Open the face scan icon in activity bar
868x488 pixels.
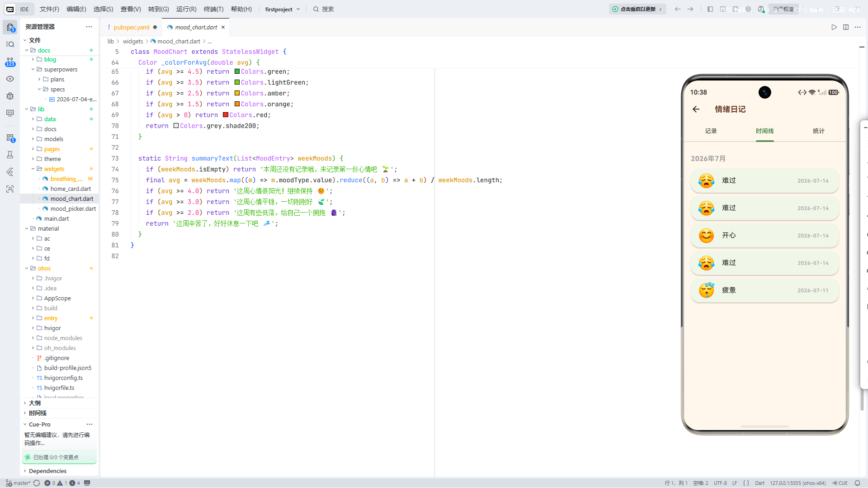point(10,189)
